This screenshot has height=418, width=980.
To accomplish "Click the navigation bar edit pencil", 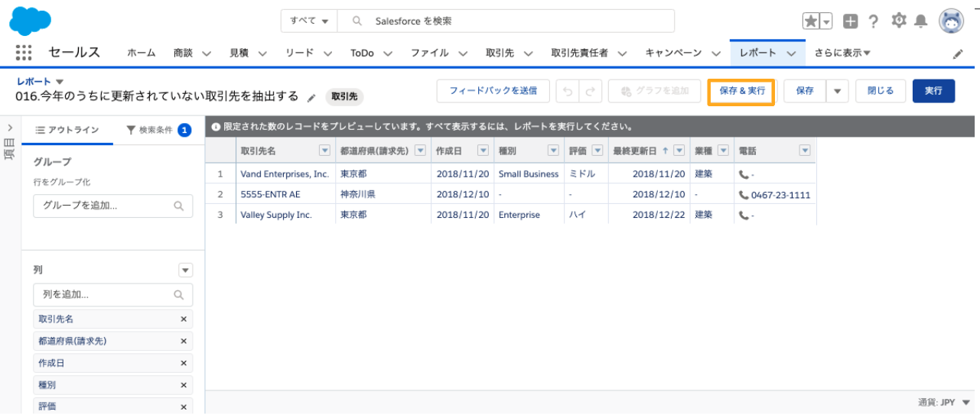I will click(958, 54).
